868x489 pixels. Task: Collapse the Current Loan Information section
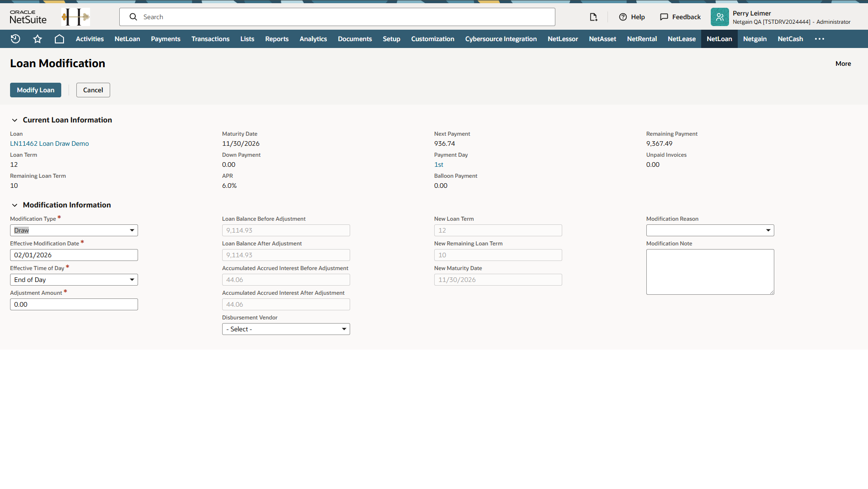[x=15, y=120]
